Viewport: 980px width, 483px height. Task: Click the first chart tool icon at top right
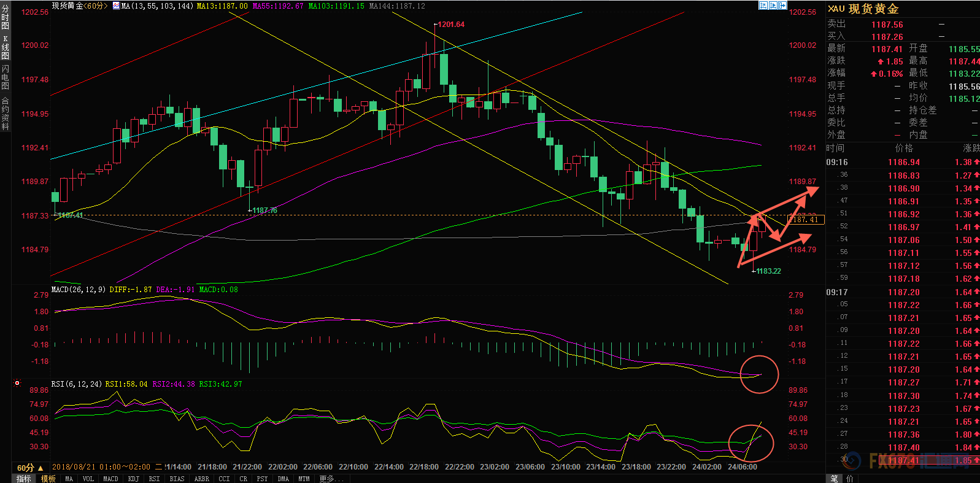(763, 6)
